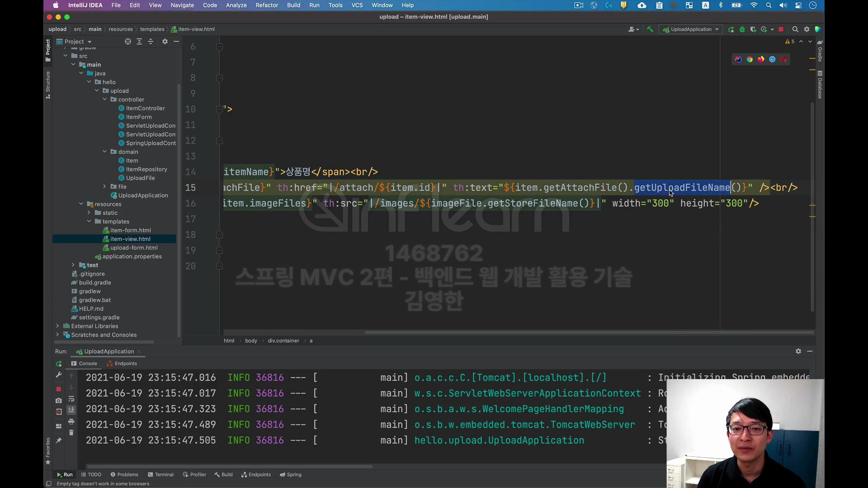Click the Select Opened File crosshair icon

click(128, 42)
